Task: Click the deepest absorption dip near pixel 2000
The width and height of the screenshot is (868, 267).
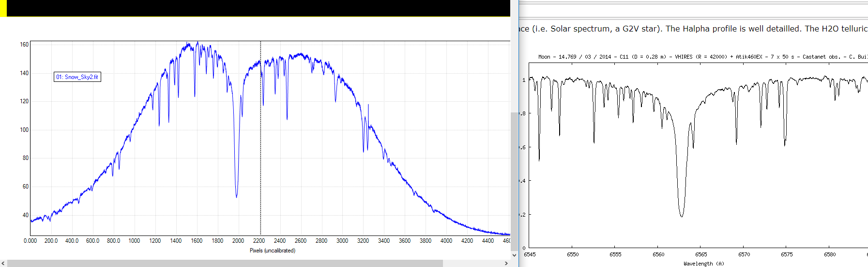Action: (236, 195)
